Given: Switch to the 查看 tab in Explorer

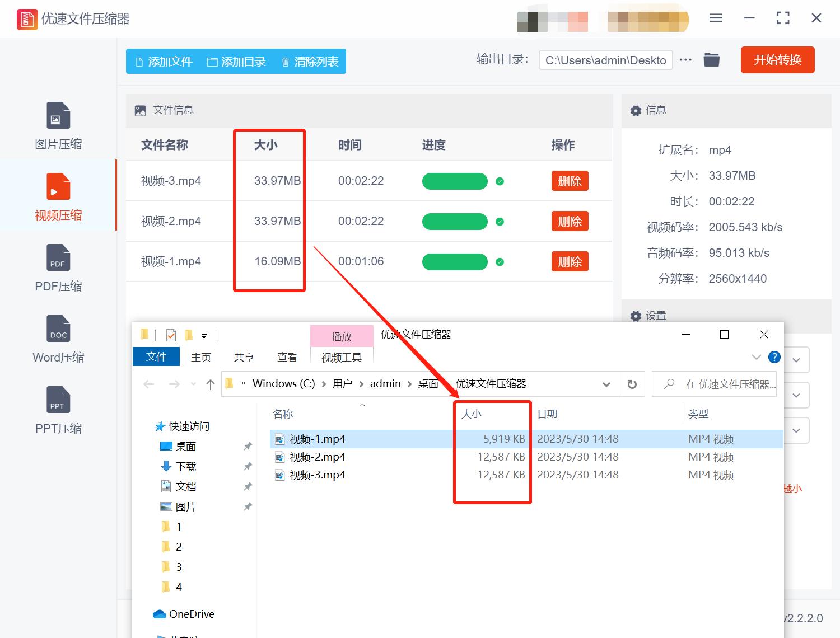Looking at the screenshot, I should tap(287, 356).
